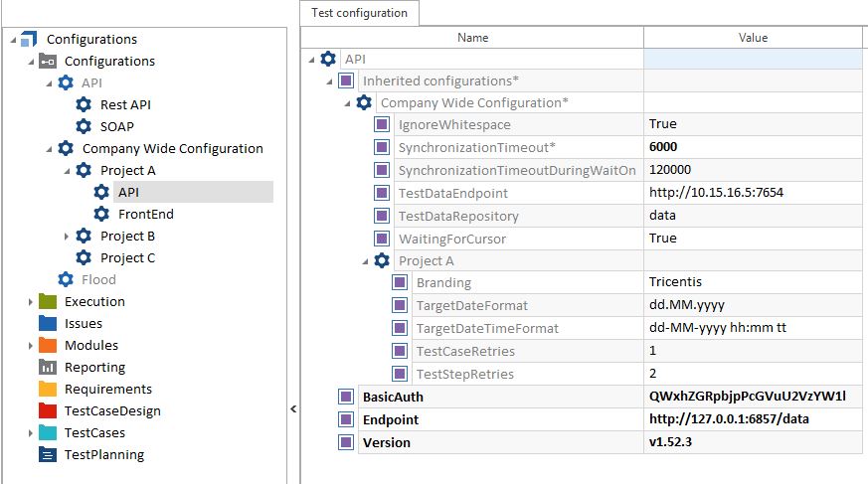The height and width of the screenshot is (484, 868).
Task: Click the purple square beside BasicAuth
Action: point(346,397)
